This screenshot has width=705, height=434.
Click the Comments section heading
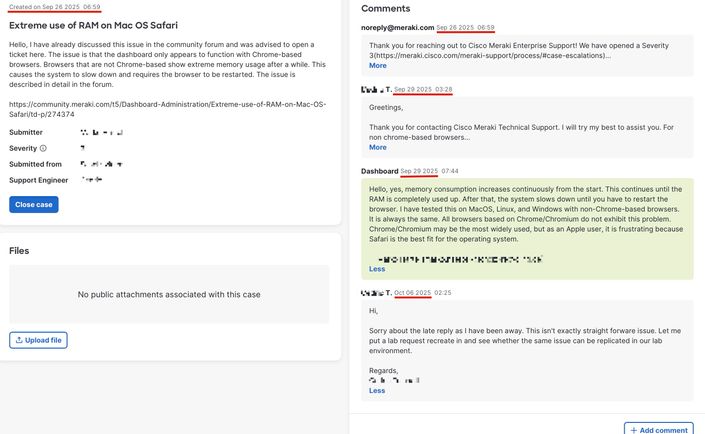point(385,8)
